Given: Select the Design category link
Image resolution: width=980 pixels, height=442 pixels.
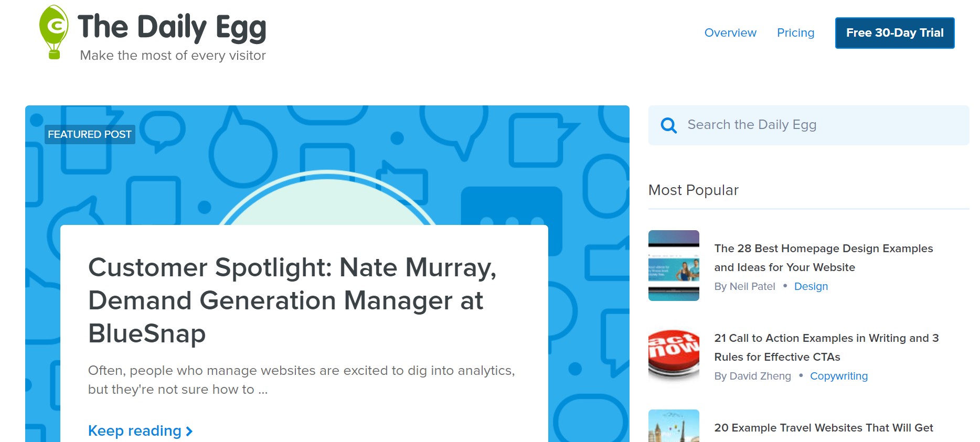Looking at the screenshot, I should tap(811, 286).
